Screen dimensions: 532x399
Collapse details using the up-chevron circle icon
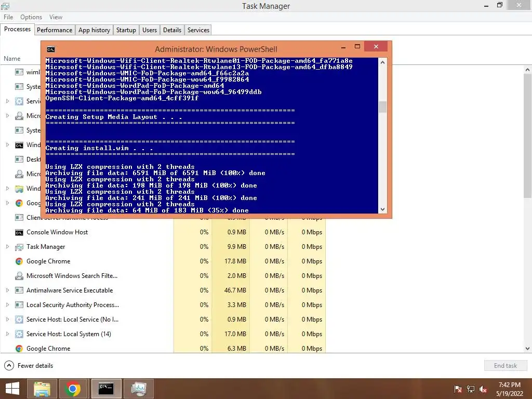[x=9, y=365]
